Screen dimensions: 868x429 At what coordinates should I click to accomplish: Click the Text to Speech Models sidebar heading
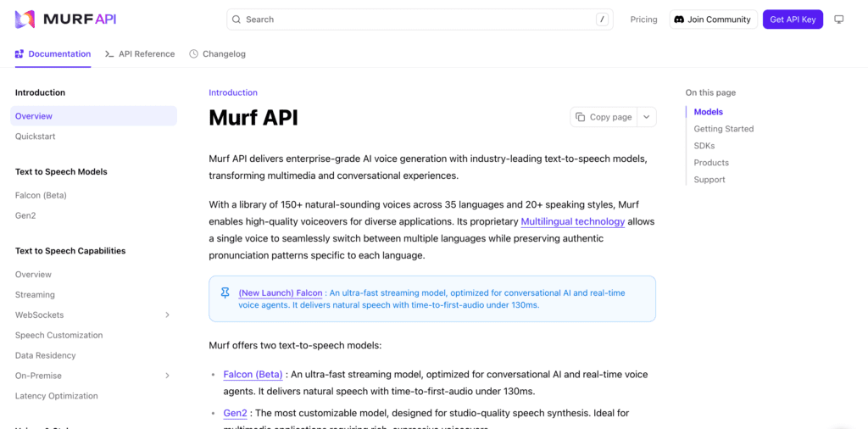[x=61, y=171]
